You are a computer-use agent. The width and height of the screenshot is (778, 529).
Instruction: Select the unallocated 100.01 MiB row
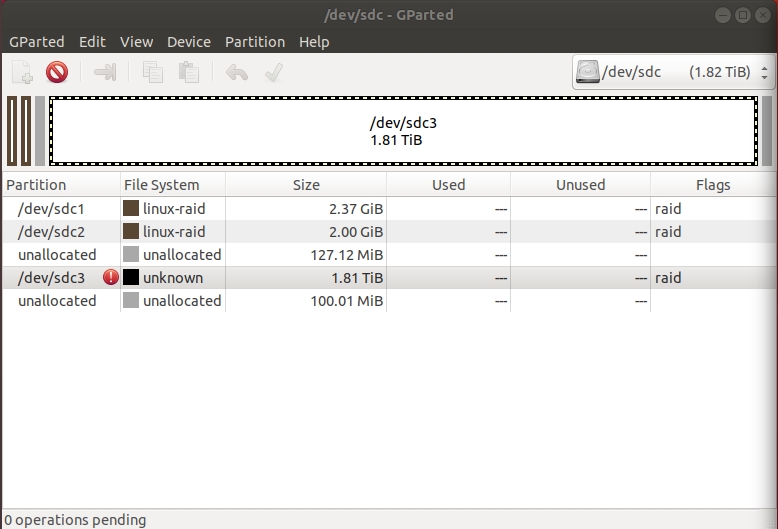389,300
